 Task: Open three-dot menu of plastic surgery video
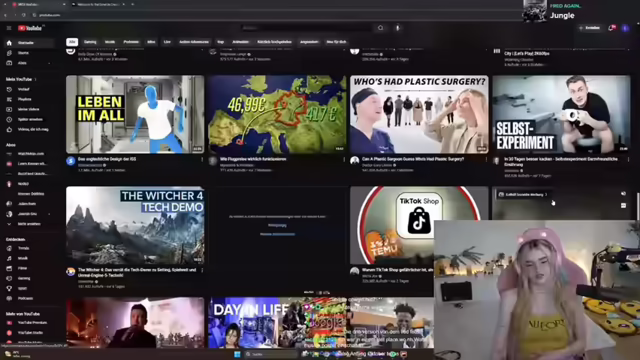[486, 160]
